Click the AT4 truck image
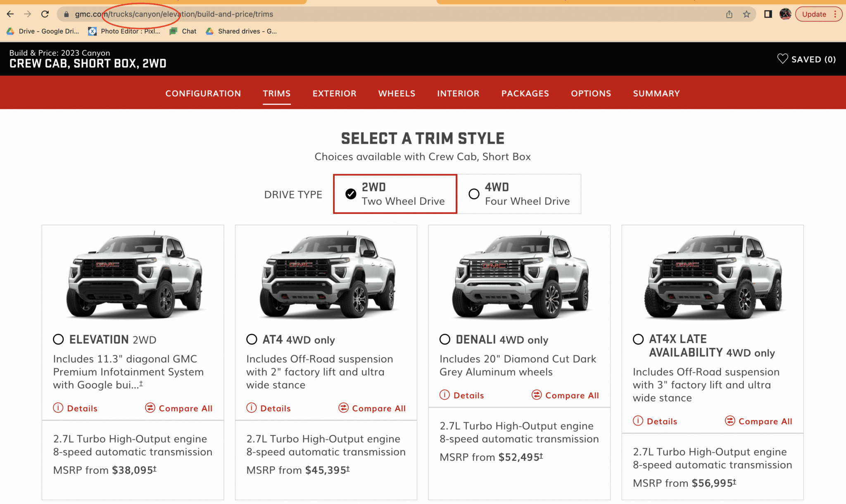This screenshot has width=846, height=504. 327,275
